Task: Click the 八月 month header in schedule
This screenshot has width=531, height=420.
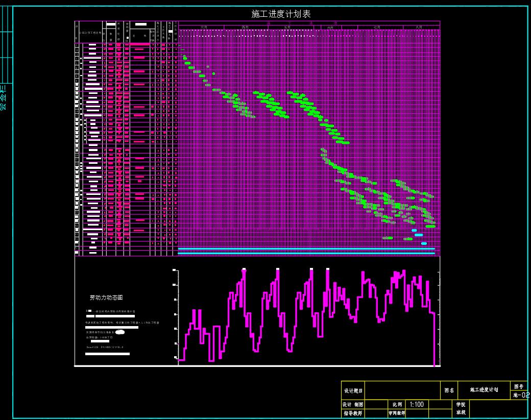Action: (419, 27)
